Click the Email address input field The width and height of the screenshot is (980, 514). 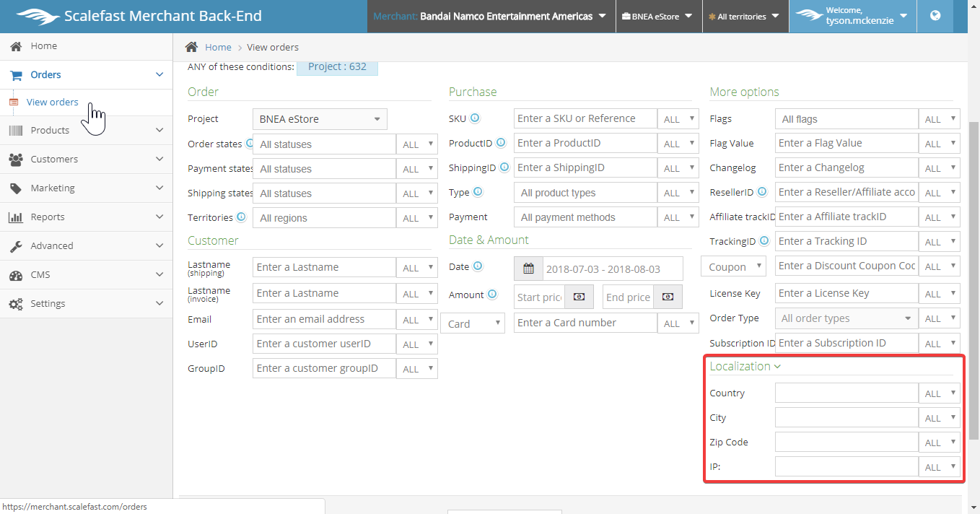point(324,319)
